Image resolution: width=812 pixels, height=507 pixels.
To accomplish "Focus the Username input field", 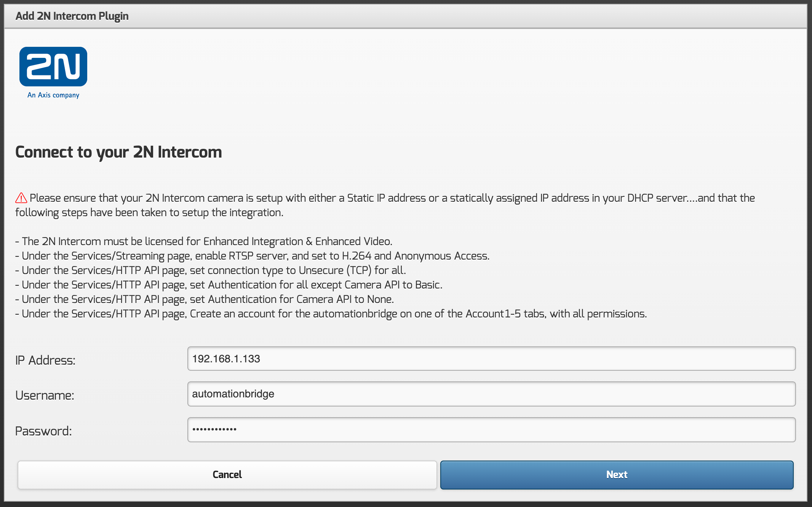I will [491, 394].
